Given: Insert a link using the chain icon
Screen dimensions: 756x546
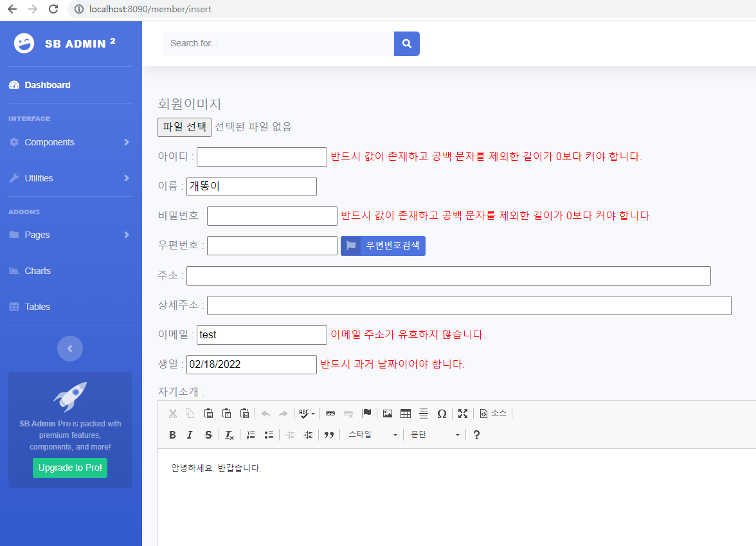Looking at the screenshot, I should [x=330, y=414].
